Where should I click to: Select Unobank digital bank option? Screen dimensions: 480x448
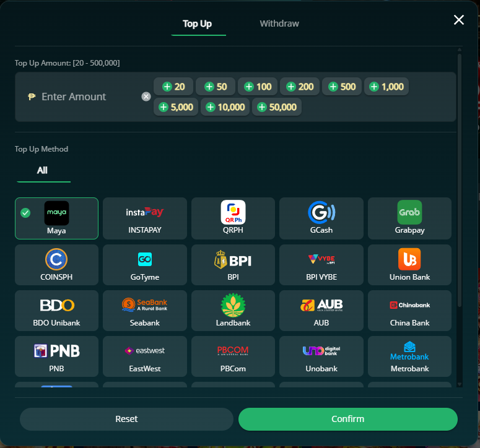click(321, 356)
